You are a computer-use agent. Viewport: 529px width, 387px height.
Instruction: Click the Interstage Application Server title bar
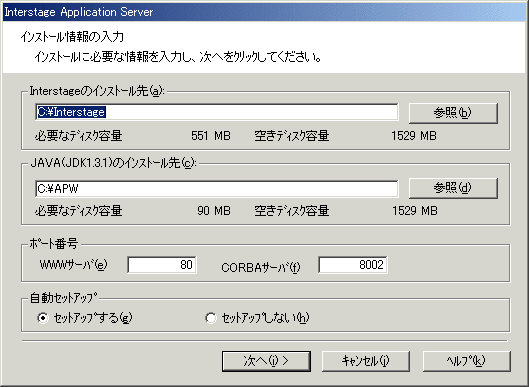[x=264, y=12]
